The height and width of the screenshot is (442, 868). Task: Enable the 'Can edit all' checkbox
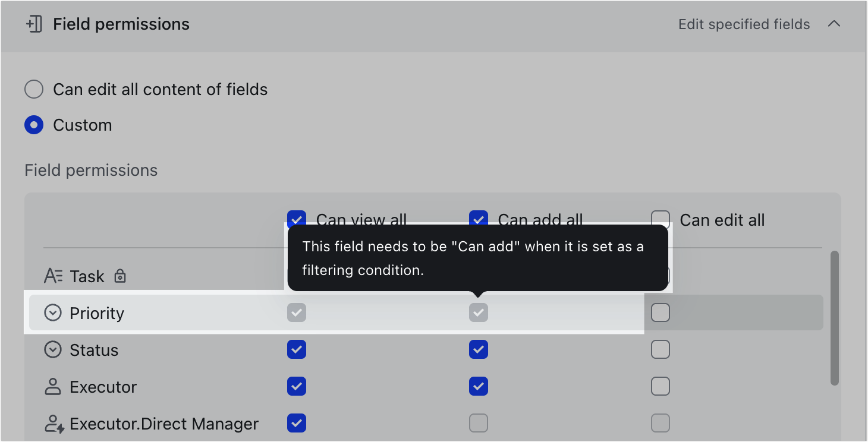pyautogui.click(x=661, y=219)
